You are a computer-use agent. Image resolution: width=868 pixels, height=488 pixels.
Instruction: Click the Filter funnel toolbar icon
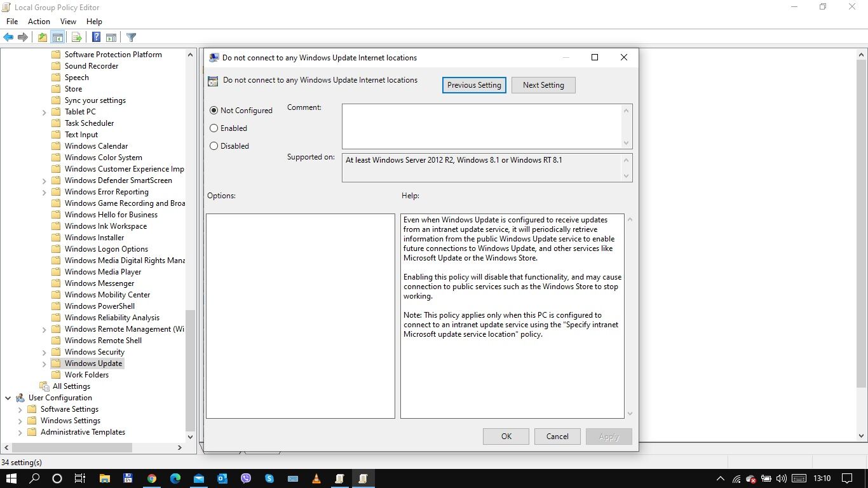(131, 37)
